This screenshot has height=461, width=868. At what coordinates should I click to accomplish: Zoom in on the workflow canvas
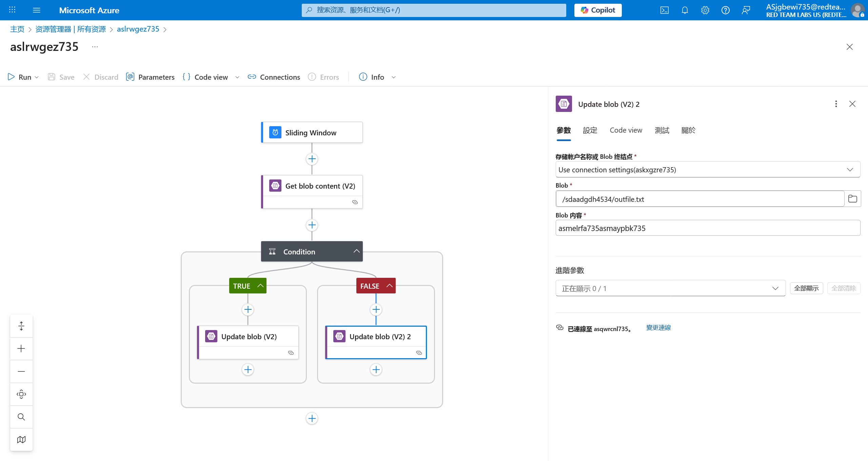pyautogui.click(x=21, y=349)
